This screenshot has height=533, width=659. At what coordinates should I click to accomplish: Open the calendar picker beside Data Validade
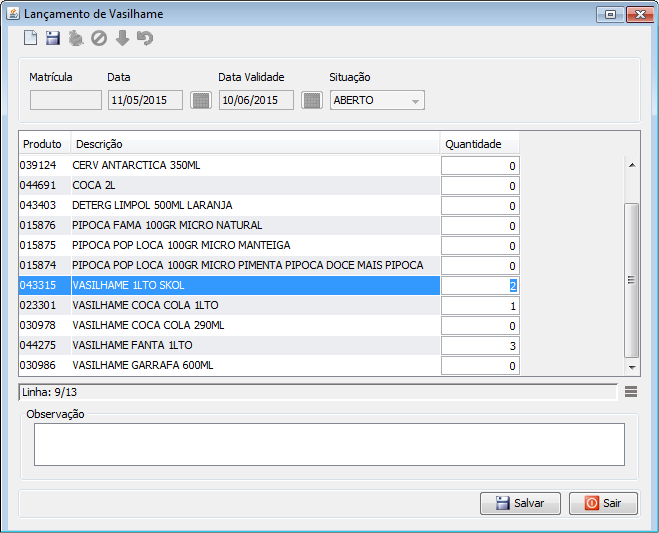pyautogui.click(x=312, y=100)
